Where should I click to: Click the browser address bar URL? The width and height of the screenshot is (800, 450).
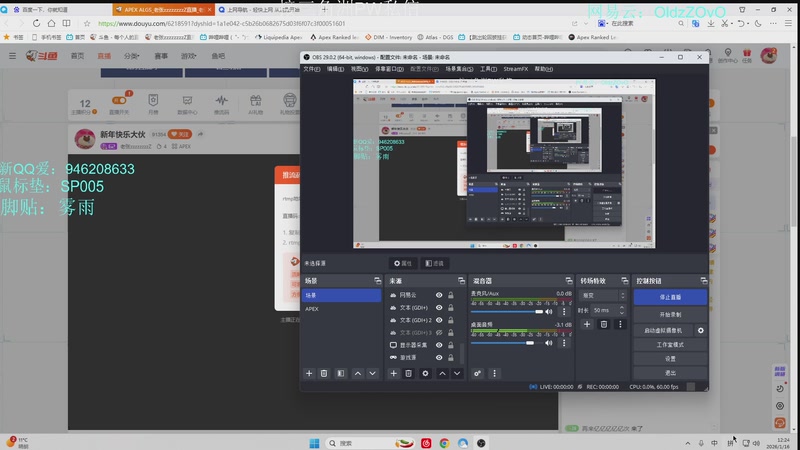(x=221, y=23)
